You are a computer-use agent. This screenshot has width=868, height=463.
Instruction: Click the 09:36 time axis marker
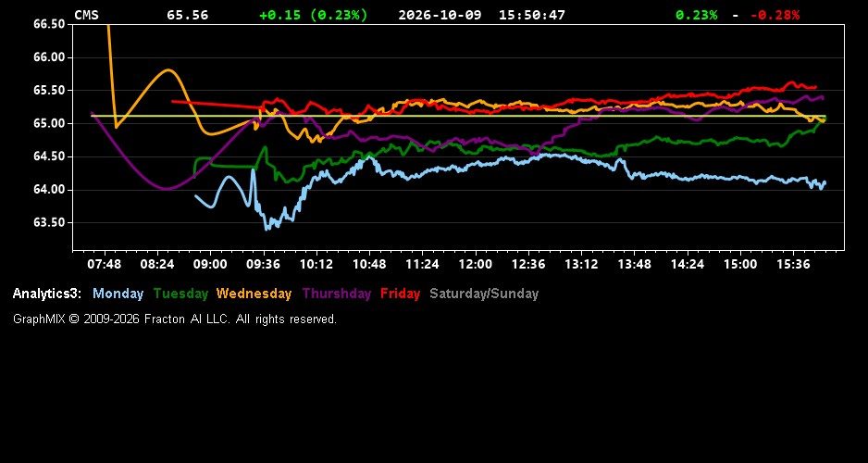(x=263, y=264)
